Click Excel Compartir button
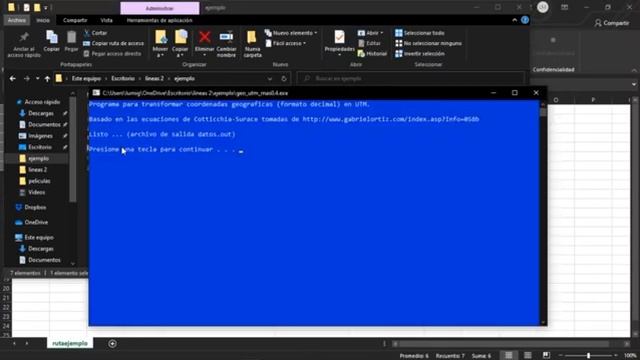640x360 pixels. [611, 23]
